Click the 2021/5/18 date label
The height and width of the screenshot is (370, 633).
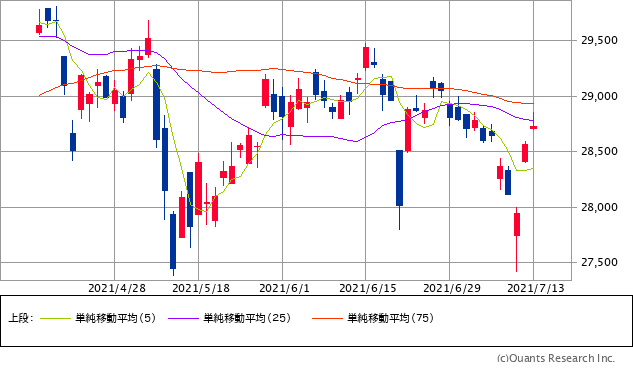pos(201,288)
